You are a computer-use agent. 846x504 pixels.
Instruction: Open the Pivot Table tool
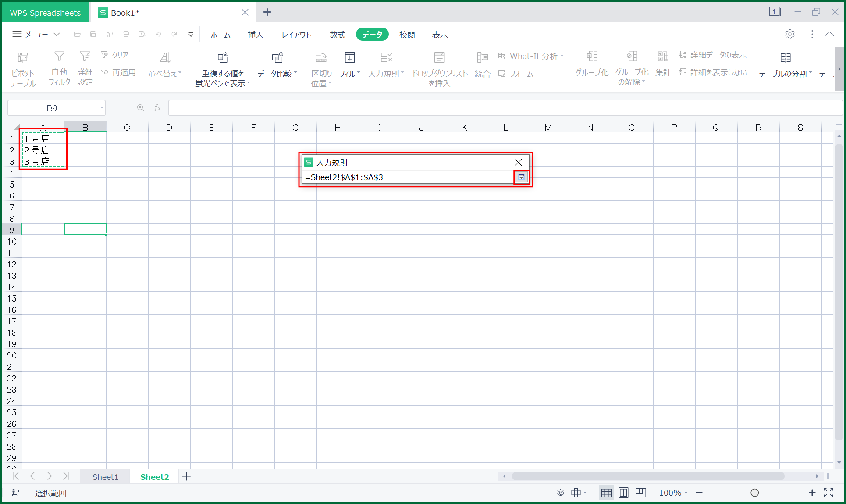click(23, 69)
